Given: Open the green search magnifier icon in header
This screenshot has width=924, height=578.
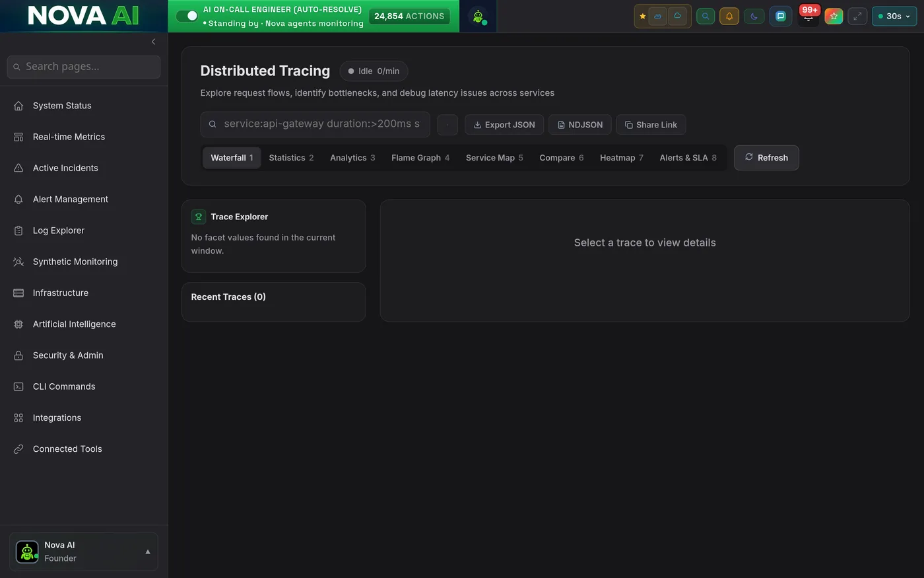Looking at the screenshot, I should coord(706,17).
